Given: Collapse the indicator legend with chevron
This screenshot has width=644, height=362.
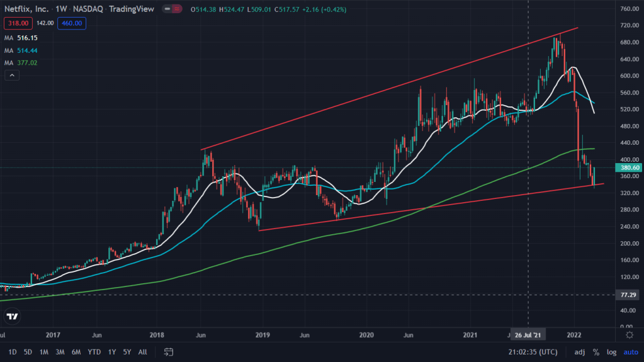Looking at the screenshot, I should (11, 76).
